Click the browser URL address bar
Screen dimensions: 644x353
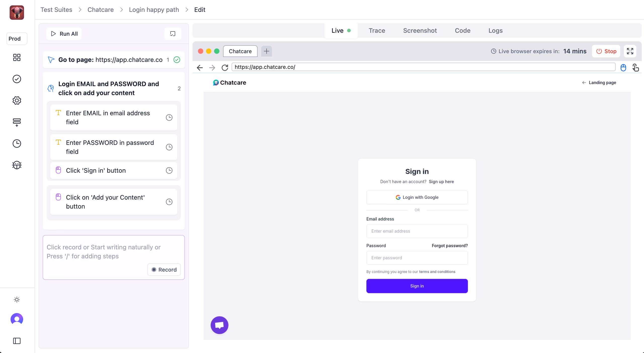click(424, 67)
